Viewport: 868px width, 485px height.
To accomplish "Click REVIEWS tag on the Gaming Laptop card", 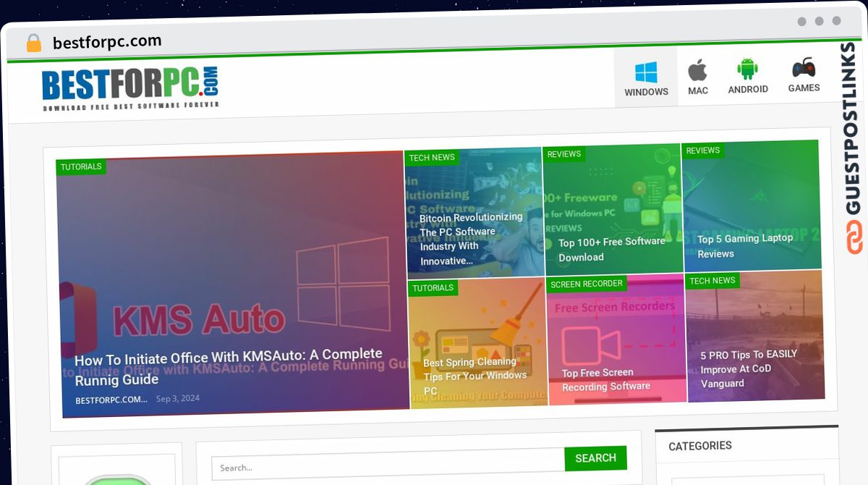I will 703,151.
